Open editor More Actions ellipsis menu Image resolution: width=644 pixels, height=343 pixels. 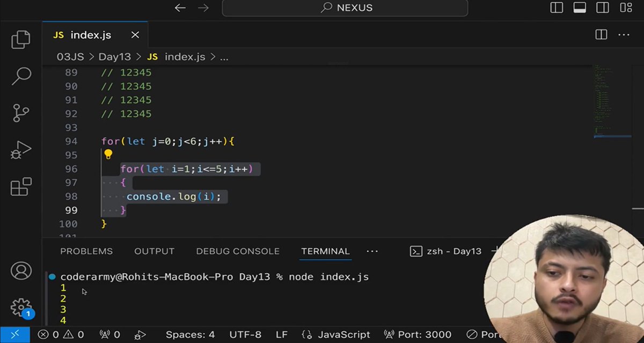click(x=624, y=35)
